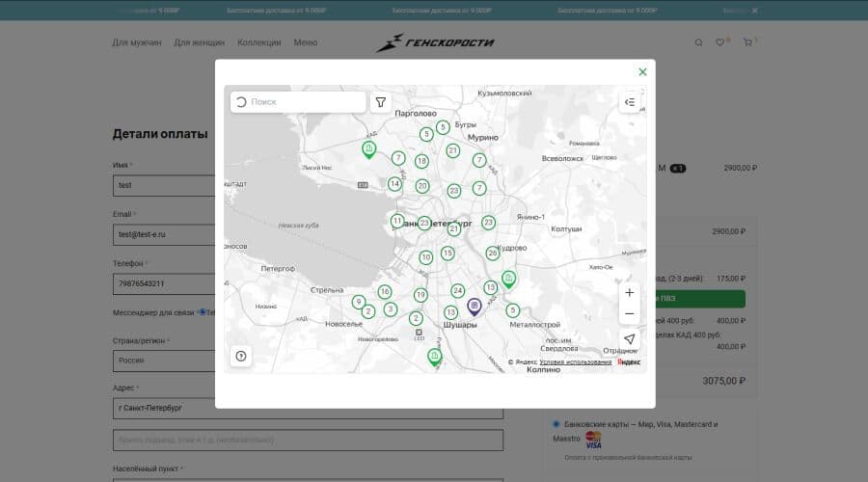Viewport: 868px width, 482px height.
Task: Click the green pickup marker near Кудрово
Action: pyautogui.click(x=508, y=278)
